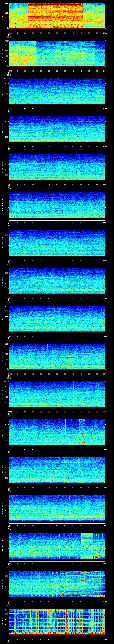Click the '20:00' end time label
This screenshot has width=114, height=644.
[x=105, y=298]
